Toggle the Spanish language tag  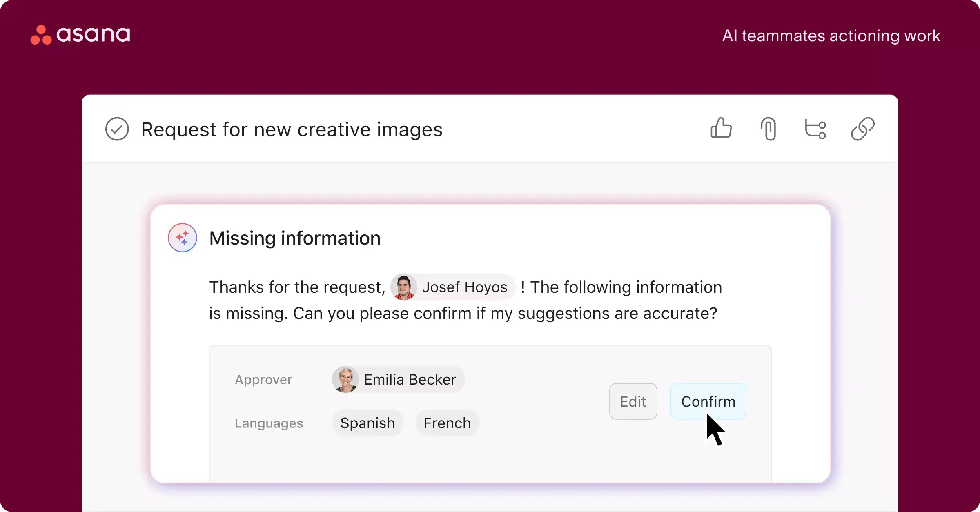click(367, 423)
